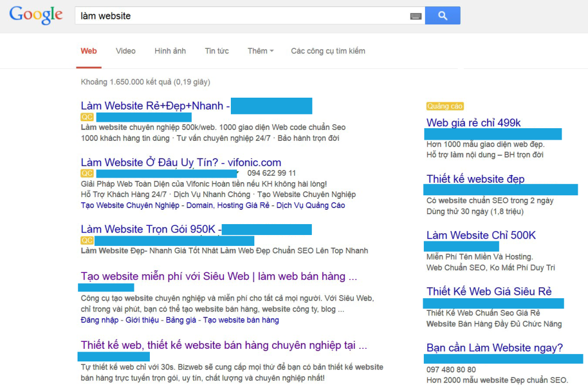Click the Google logo
The width and height of the screenshot is (588, 385).
[x=36, y=16]
